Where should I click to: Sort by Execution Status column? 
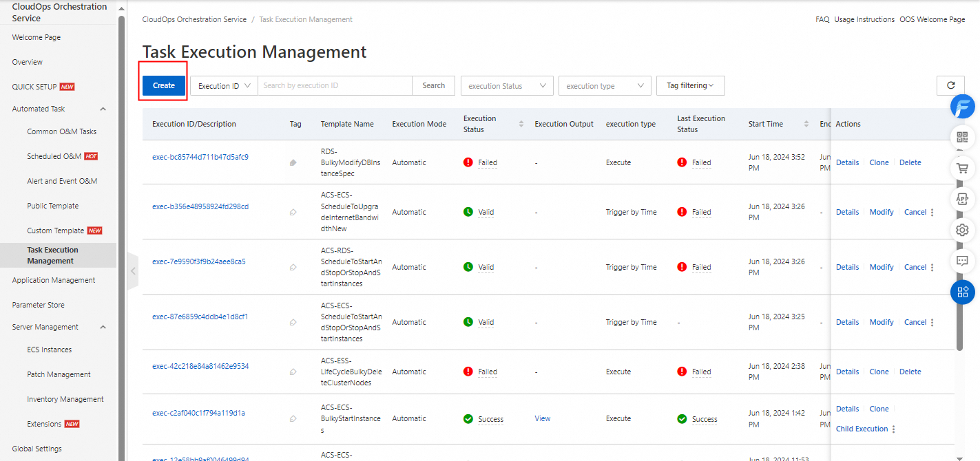(521, 124)
